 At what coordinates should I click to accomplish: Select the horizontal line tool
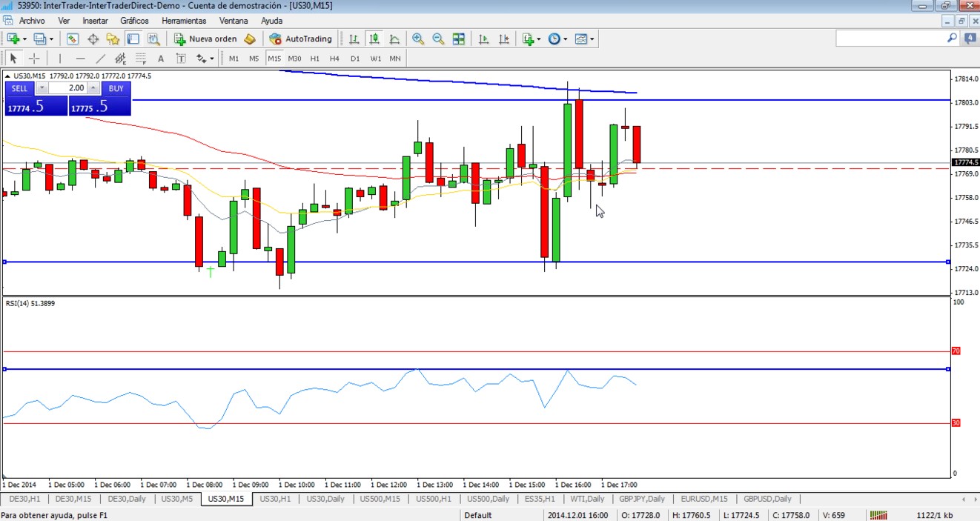[80, 58]
